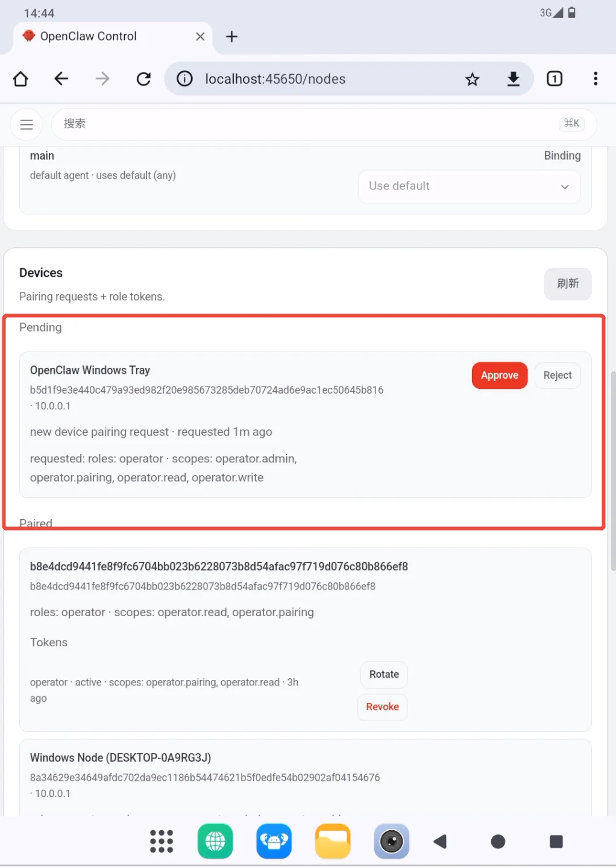Tap the download icon in address bar

coord(514,79)
